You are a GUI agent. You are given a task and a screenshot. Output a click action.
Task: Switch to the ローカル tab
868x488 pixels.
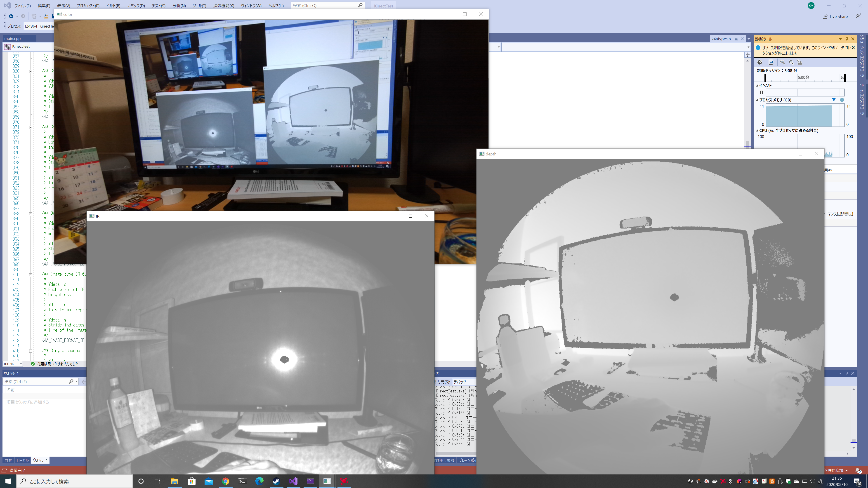[23, 460]
